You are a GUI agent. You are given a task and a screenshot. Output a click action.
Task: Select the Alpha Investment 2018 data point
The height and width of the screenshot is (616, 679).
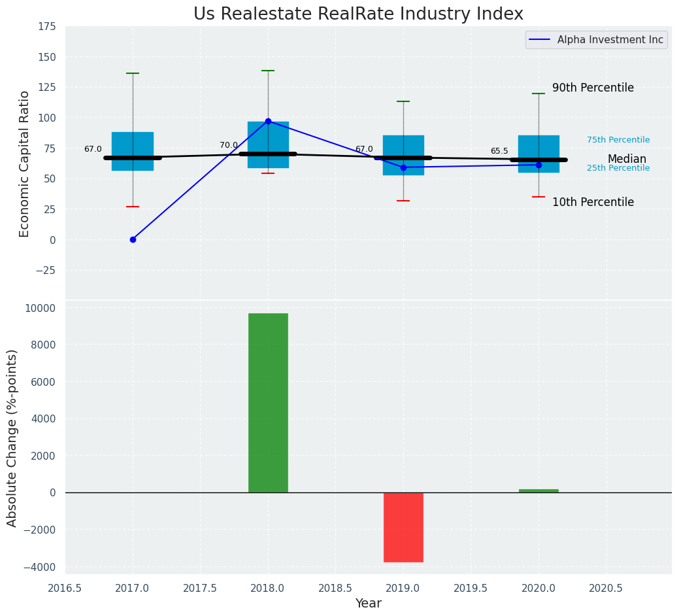click(268, 121)
